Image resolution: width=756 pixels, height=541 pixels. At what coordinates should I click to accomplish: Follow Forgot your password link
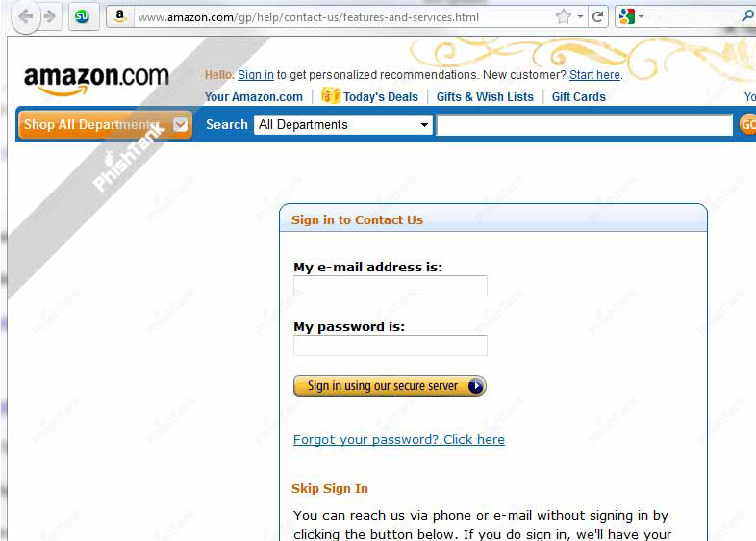[x=399, y=440]
